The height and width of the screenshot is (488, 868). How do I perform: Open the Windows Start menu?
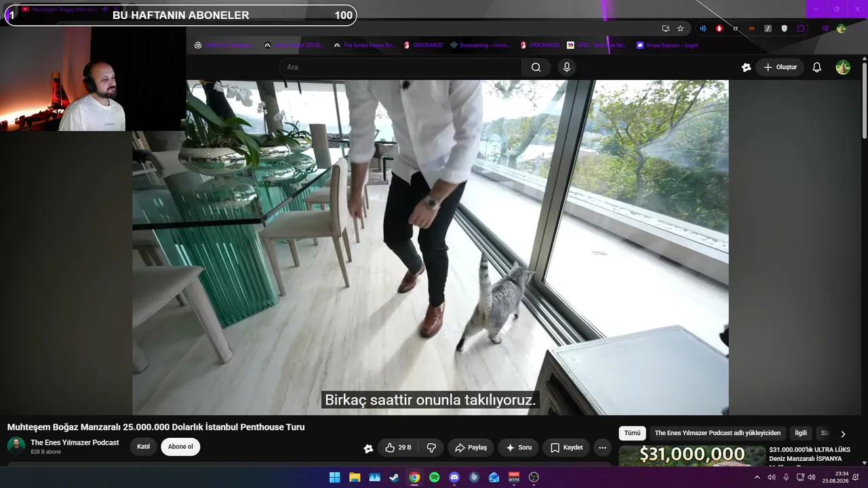(334, 477)
